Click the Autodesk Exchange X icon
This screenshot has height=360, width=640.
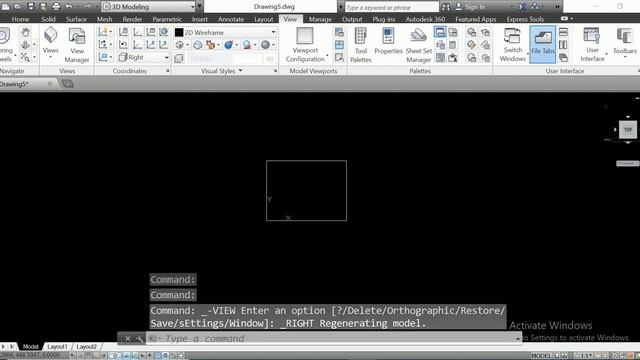point(522,7)
